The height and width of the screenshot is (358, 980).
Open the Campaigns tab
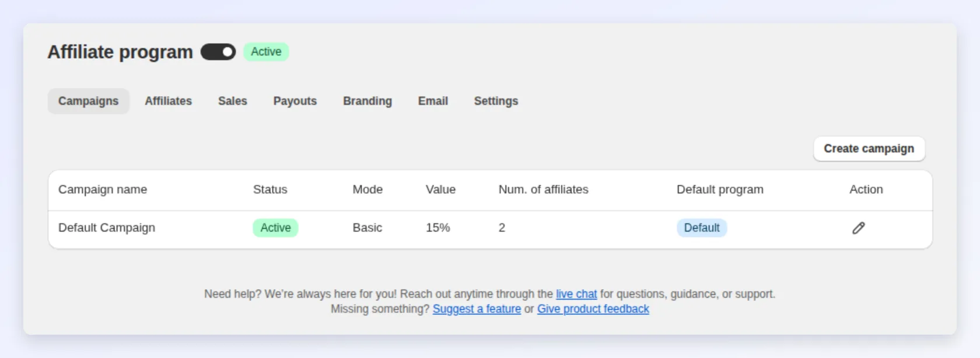tap(88, 101)
